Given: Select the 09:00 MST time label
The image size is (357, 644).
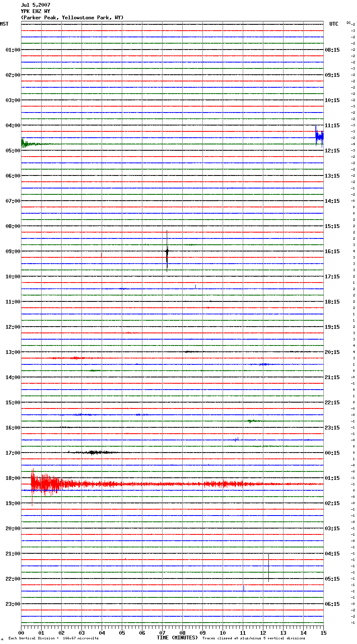Looking at the screenshot, I should [13, 251].
